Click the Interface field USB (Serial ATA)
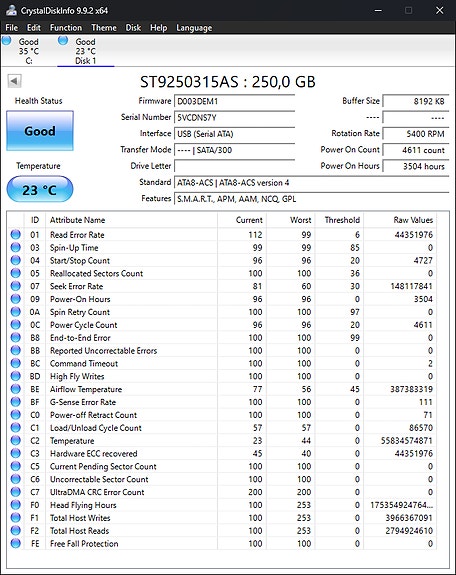Viewport: 456px width, 575px height. point(234,134)
